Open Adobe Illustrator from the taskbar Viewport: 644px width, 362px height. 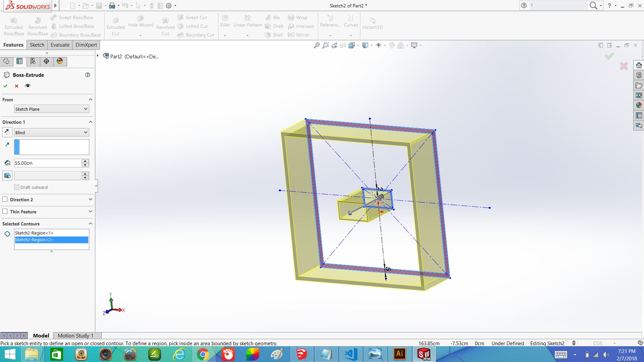399,354
